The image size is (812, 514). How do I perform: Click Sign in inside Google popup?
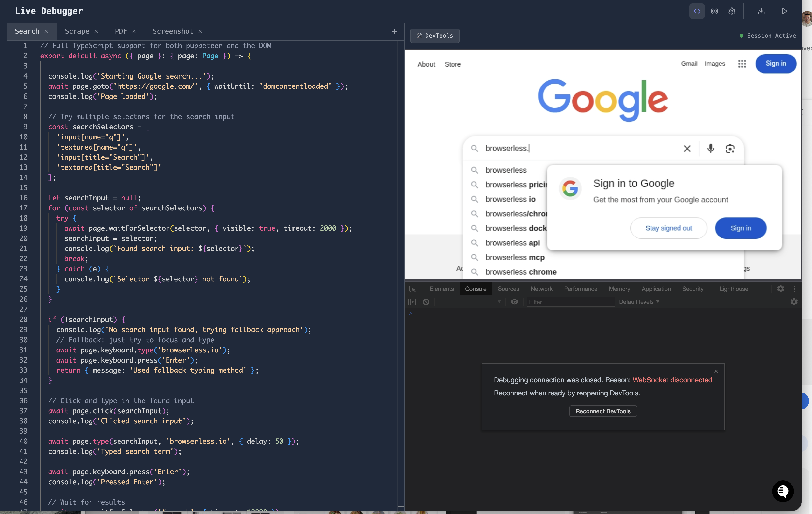click(741, 228)
